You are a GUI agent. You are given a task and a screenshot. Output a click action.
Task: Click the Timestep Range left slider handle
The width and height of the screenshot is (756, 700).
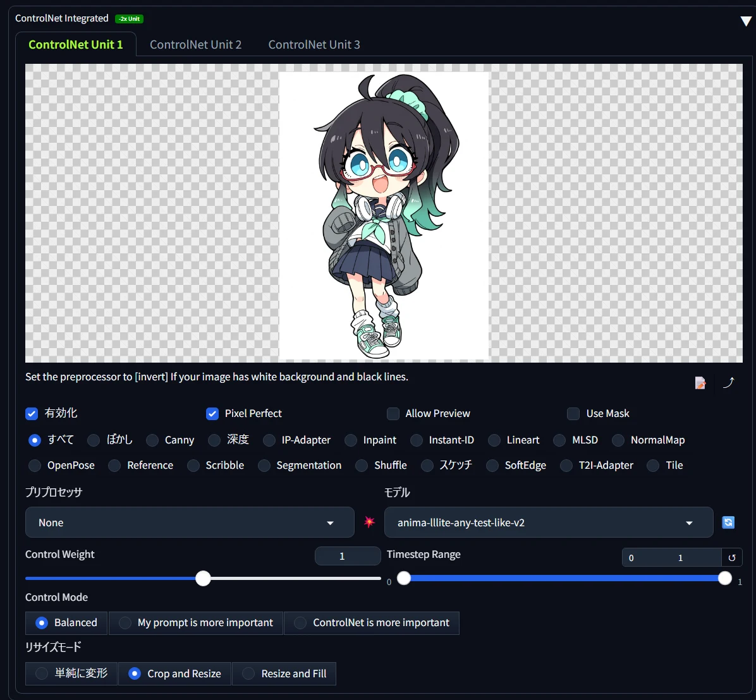click(404, 578)
